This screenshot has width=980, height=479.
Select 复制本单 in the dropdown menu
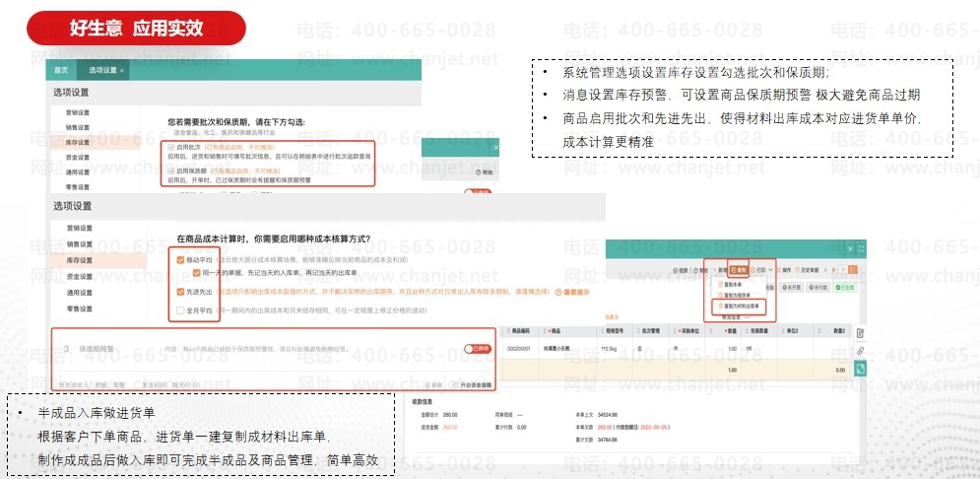point(734,282)
